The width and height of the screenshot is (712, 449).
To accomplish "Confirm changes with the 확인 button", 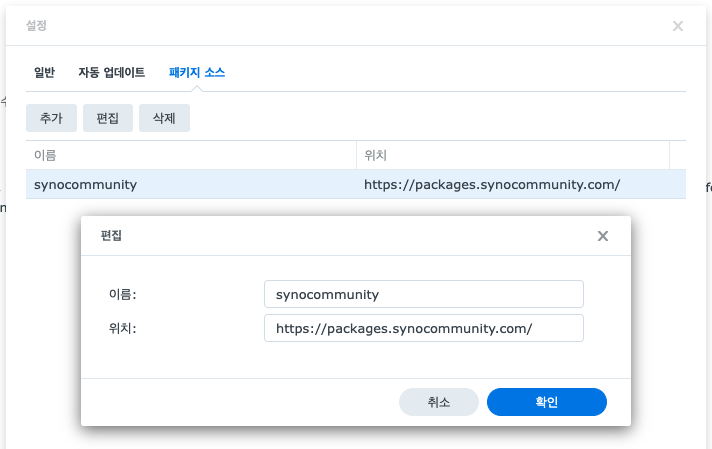I will pyautogui.click(x=547, y=402).
